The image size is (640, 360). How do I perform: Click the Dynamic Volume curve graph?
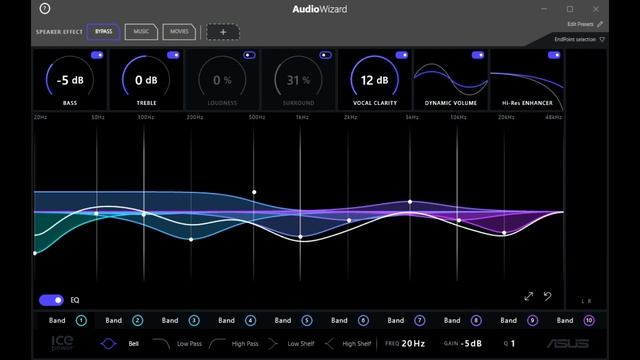[451, 80]
